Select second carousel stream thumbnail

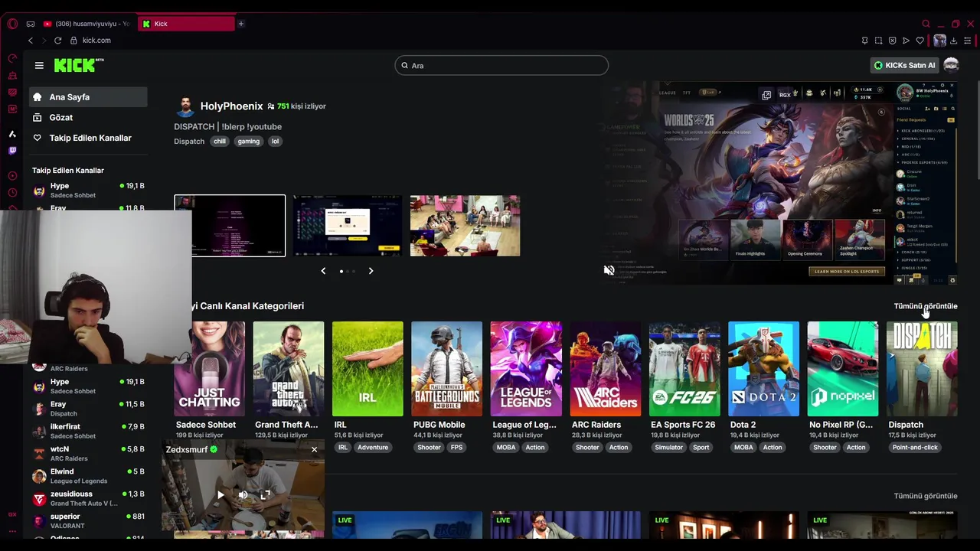pos(348,226)
